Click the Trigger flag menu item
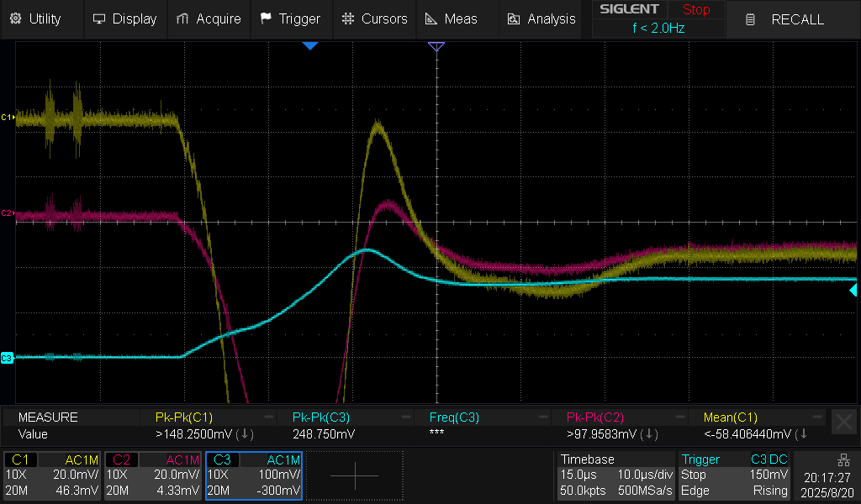861x504 pixels. (290, 18)
